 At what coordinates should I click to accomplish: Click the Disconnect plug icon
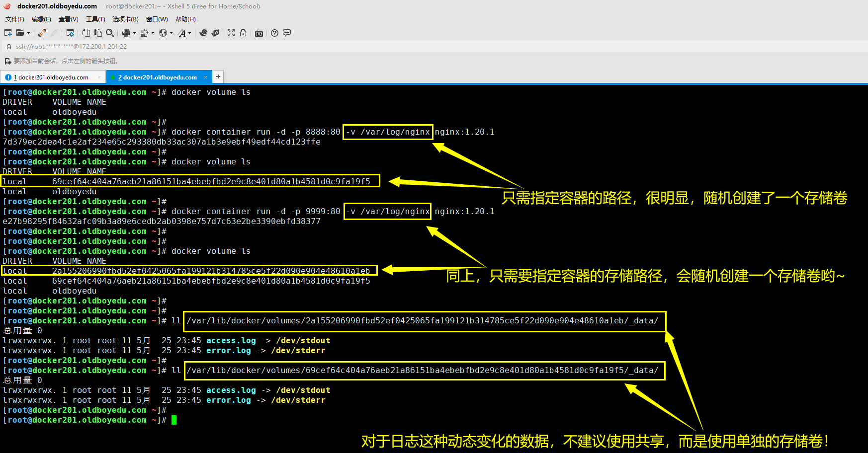[54, 33]
